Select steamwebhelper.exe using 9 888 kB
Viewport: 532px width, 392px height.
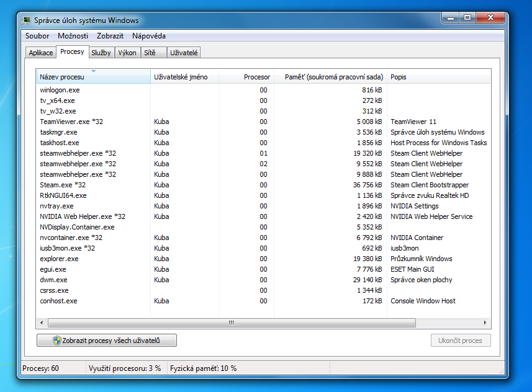263,174
